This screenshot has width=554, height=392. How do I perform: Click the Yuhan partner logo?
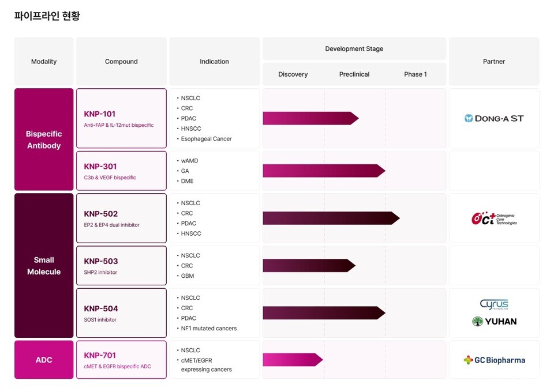click(494, 322)
